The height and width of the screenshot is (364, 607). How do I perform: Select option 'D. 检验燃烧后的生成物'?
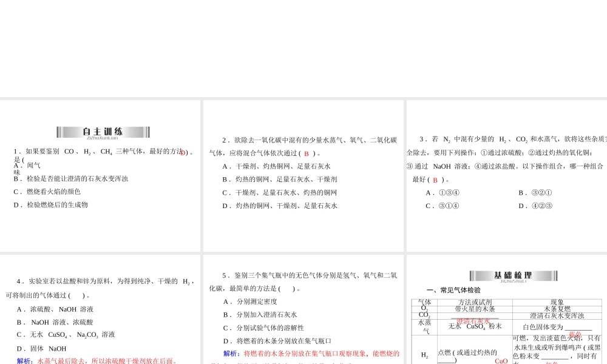tap(51, 205)
